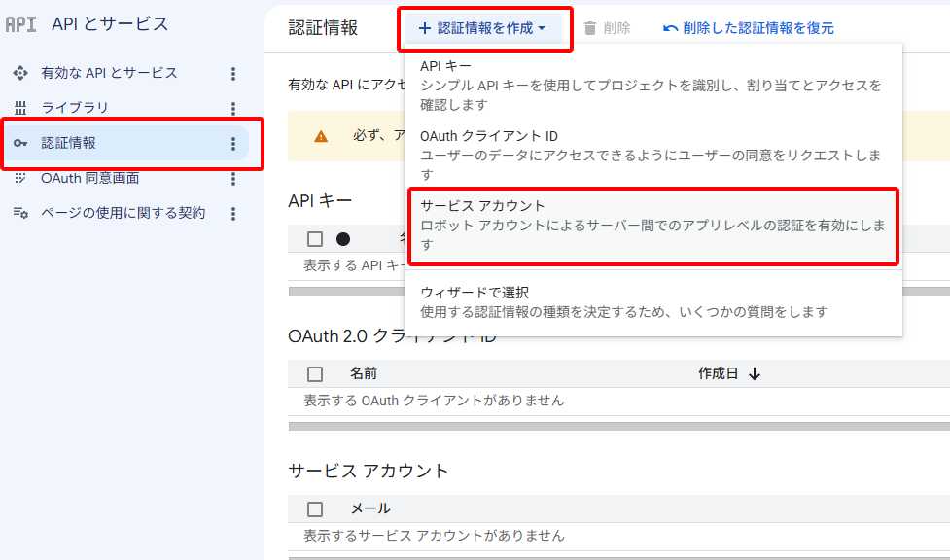Tick the checkbox beside メール in サービス アカウント table

coord(315,509)
